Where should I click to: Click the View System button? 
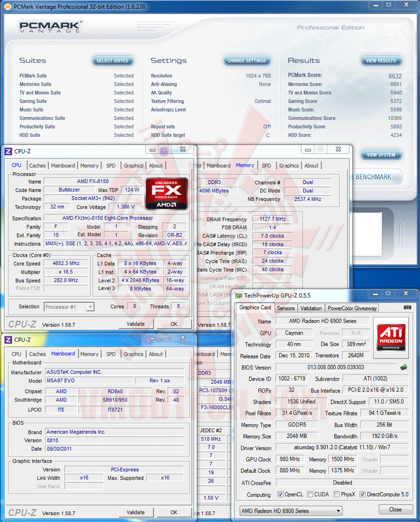381,155
